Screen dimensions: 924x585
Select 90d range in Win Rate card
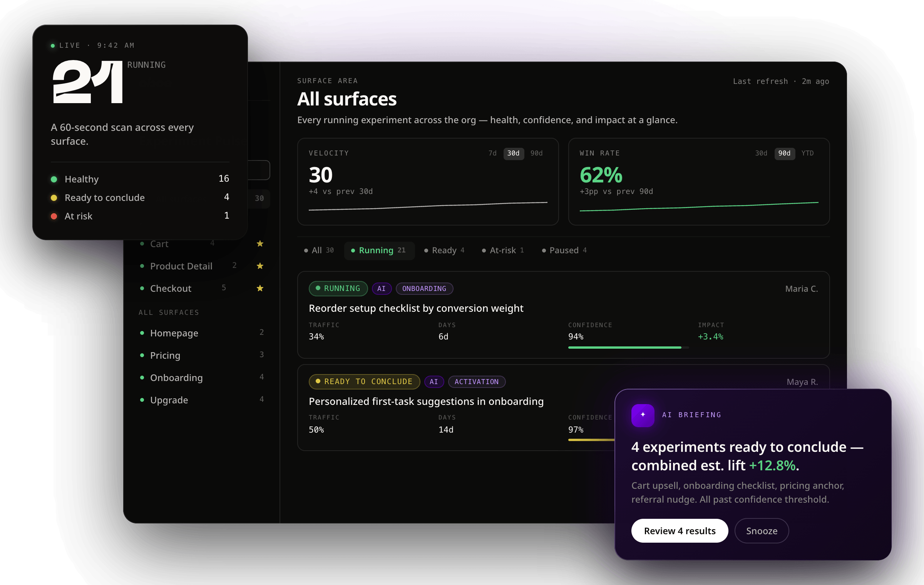pos(784,153)
